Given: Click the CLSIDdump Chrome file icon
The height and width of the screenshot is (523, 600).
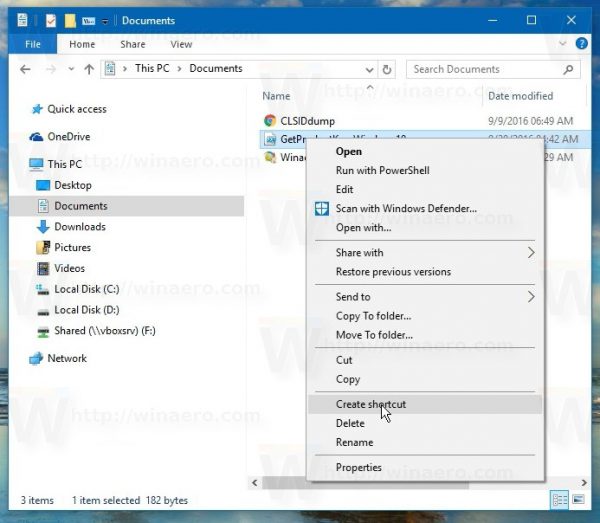Looking at the screenshot, I should pyautogui.click(x=270, y=121).
